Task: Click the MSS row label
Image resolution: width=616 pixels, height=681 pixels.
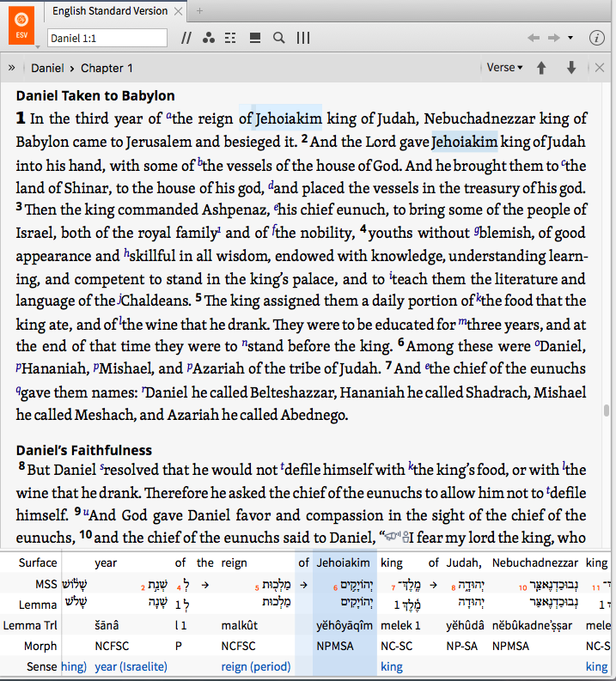Action: pyautogui.click(x=46, y=585)
